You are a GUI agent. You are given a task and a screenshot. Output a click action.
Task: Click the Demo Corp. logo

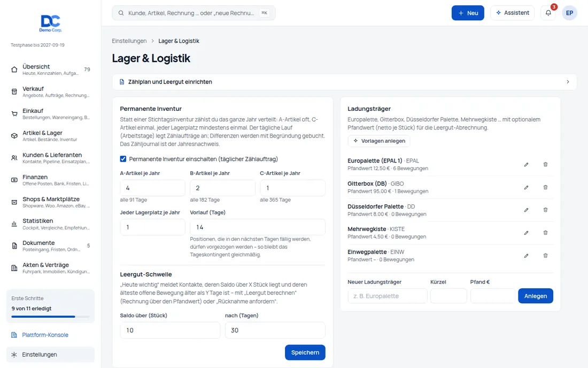(51, 23)
